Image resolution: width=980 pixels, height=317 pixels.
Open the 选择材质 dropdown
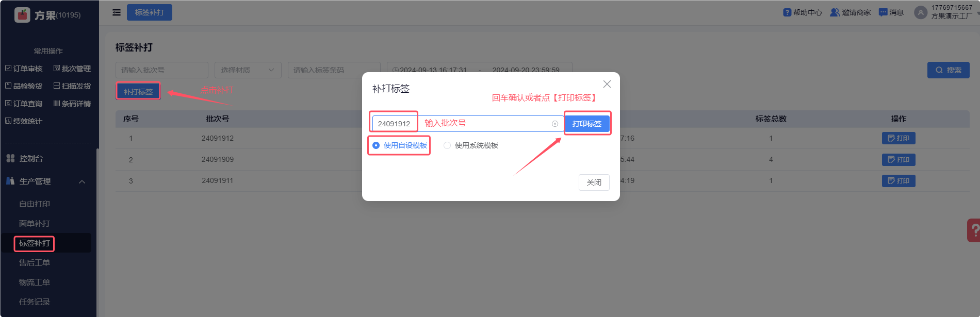(x=248, y=70)
